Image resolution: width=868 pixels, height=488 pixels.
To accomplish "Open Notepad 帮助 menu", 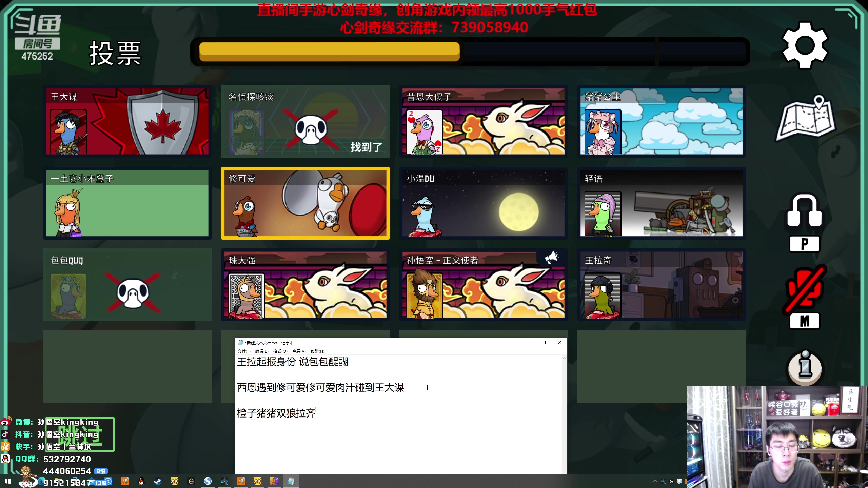I will click(317, 351).
